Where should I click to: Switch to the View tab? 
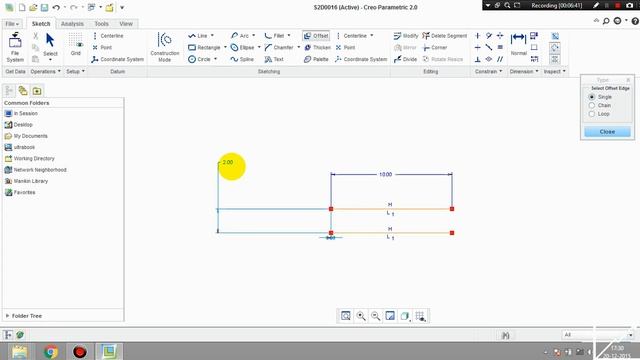(x=126, y=24)
